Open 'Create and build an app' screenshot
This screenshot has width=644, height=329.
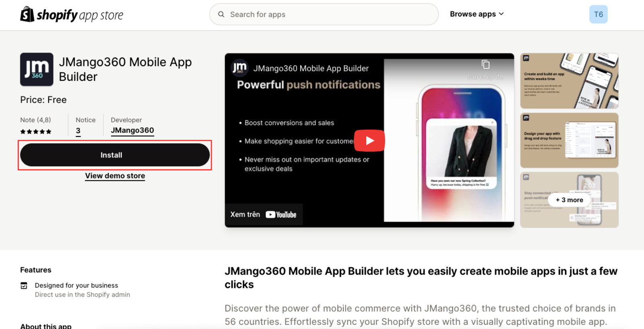(x=569, y=81)
